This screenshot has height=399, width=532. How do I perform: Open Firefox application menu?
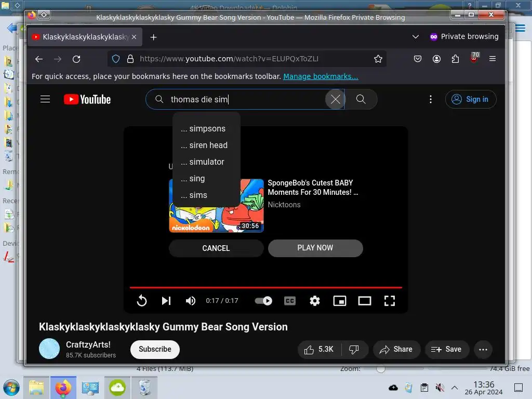(493, 59)
